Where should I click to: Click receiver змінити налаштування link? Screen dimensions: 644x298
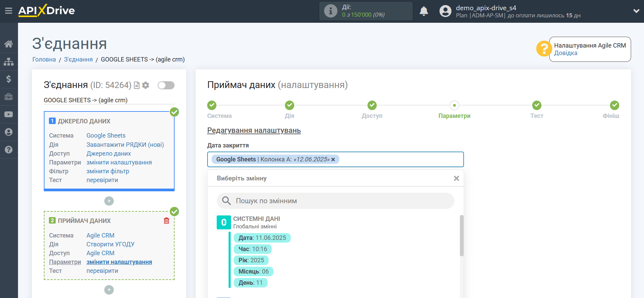click(x=119, y=262)
